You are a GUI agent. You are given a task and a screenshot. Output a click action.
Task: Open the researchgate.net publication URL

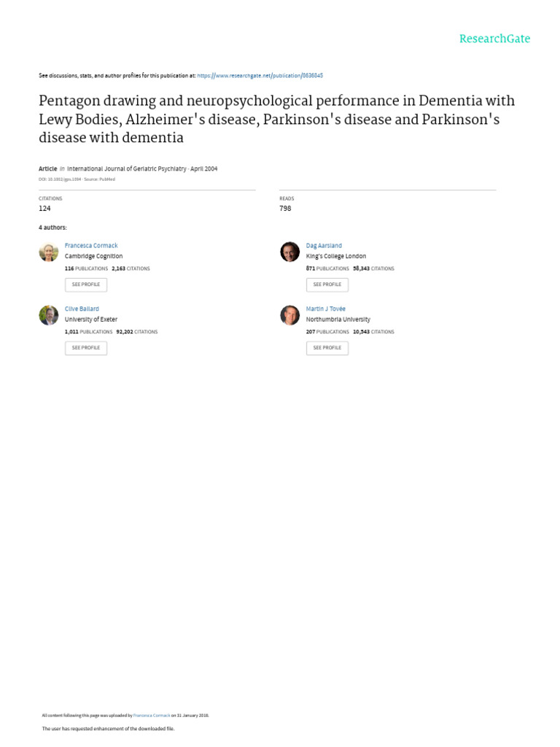pyautogui.click(x=260, y=75)
